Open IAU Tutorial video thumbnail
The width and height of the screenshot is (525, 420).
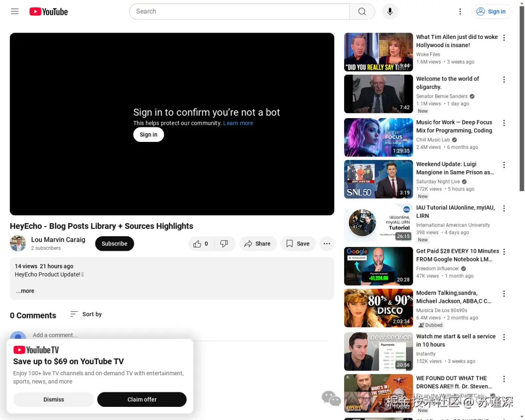tap(378, 223)
